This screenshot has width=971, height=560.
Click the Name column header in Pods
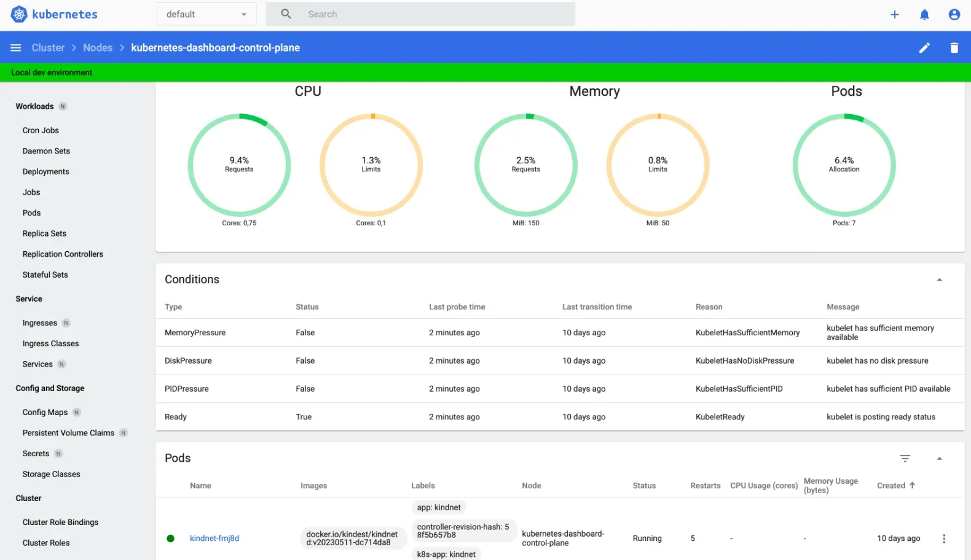click(200, 485)
